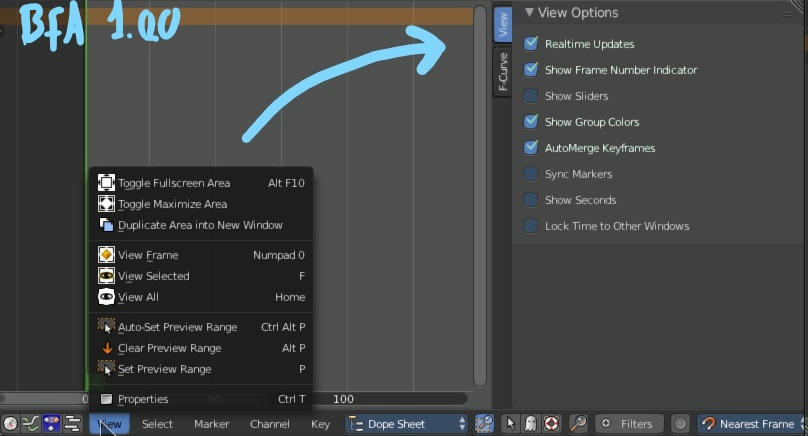Viewport: 808px width, 436px height.
Task: Choose Toggle Fullscreen Area menu entry
Action: tap(201, 183)
